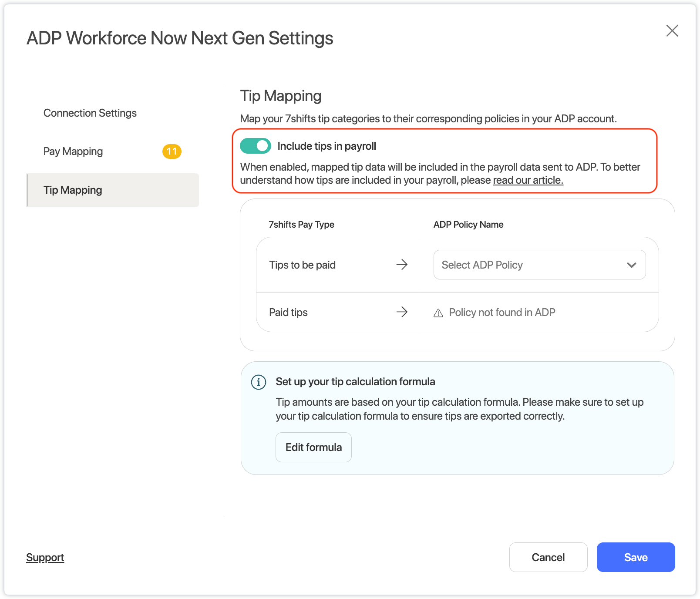
Task: Click the chevron in ADP Policy dropdown
Action: [631, 265]
